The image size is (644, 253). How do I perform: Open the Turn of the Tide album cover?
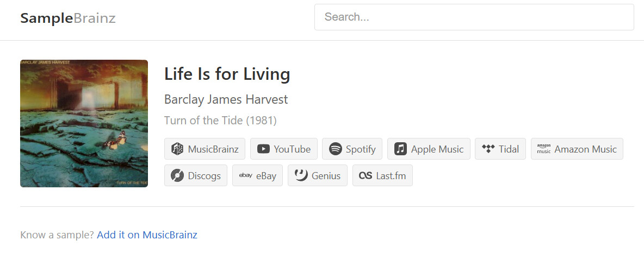click(x=84, y=123)
